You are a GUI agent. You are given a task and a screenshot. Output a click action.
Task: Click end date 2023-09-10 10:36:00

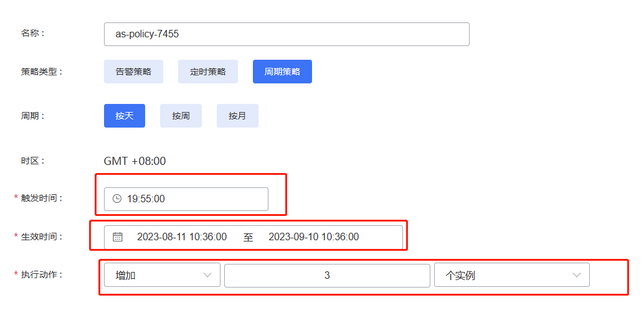pyautogui.click(x=314, y=237)
